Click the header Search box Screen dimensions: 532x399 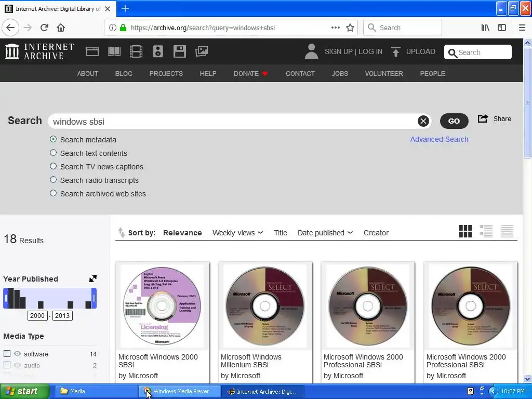click(x=478, y=52)
